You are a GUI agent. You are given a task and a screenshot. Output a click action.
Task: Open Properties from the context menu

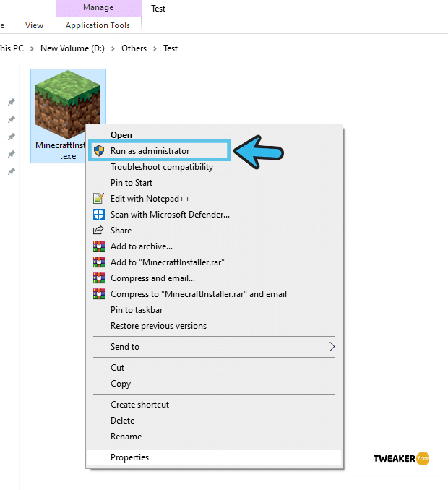pyautogui.click(x=215, y=457)
